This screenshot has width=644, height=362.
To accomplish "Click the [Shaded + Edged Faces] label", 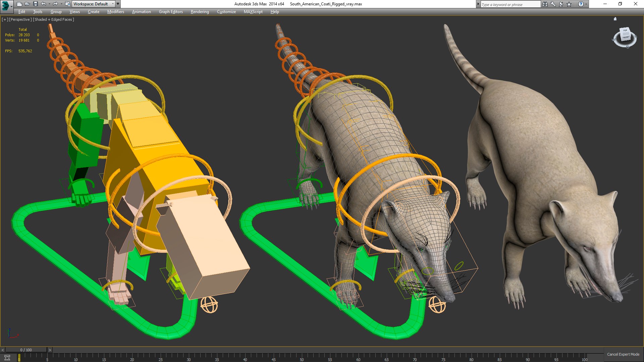I will pos(53,19).
